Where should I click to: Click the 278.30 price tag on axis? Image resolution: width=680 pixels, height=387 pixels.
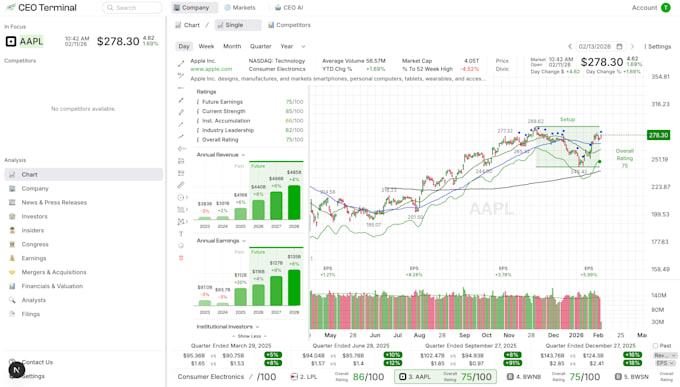point(658,135)
